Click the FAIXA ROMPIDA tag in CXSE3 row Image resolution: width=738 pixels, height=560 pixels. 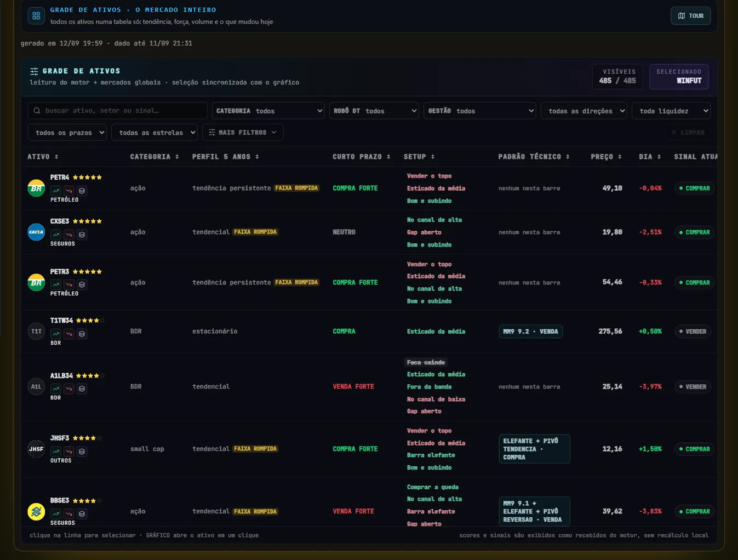coord(255,232)
